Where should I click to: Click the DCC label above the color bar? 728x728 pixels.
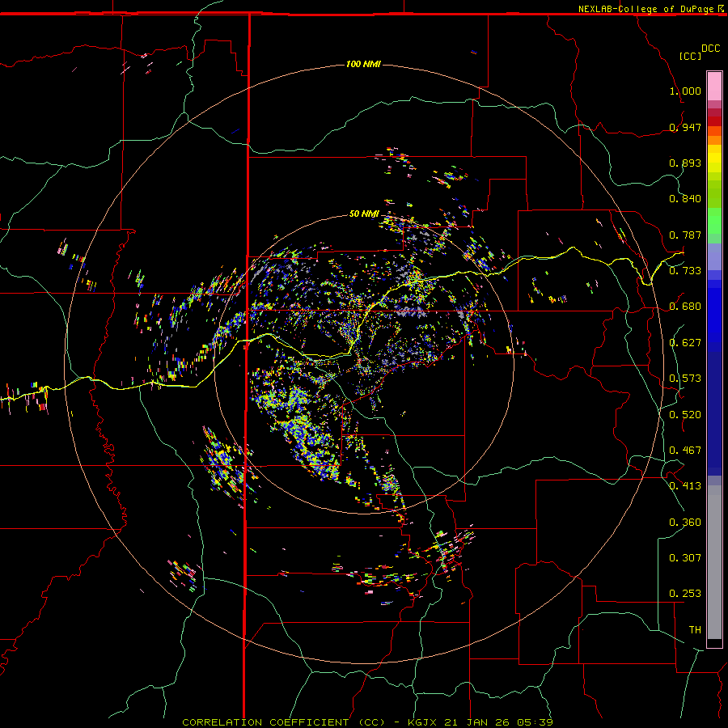point(711,49)
